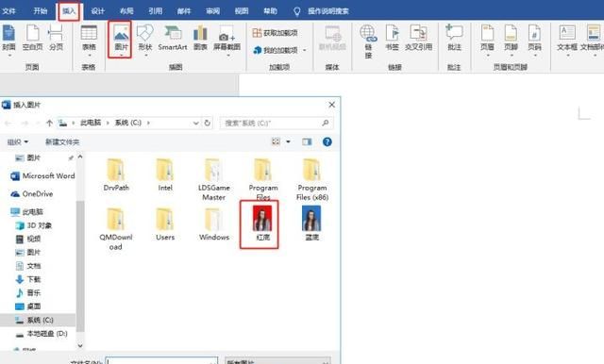This screenshot has height=364, width=604.
Task: Click 系统 (C:) in the address path
Action: (128, 123)
